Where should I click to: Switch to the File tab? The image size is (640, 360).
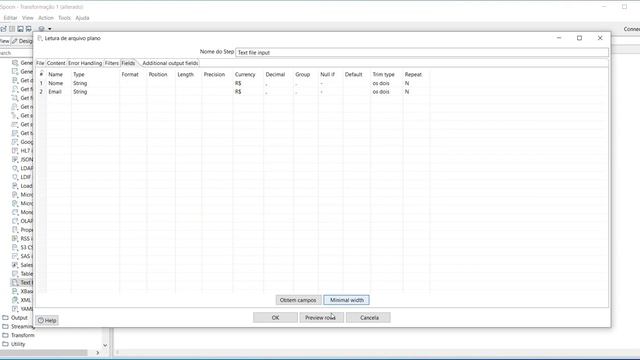coord(40,63)
